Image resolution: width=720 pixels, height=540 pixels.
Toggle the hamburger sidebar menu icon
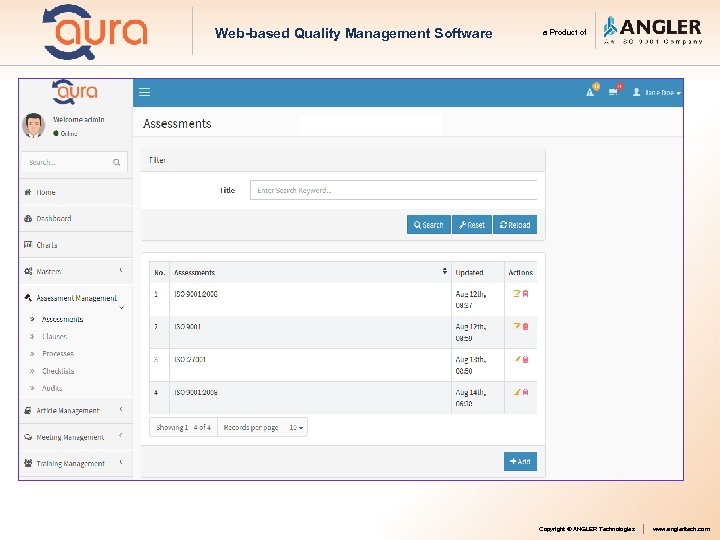[145, 92]
